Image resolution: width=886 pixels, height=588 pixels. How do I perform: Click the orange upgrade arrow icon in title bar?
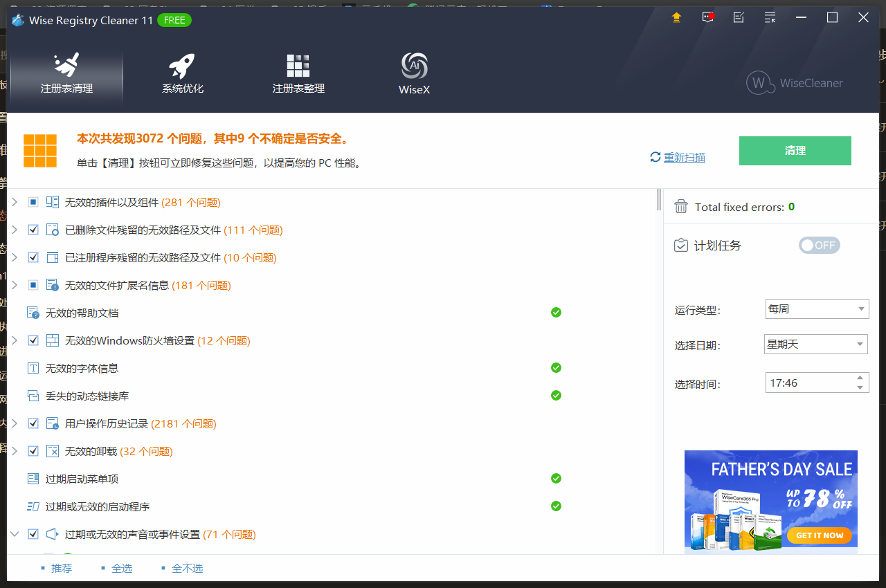(x=676, y=17)
